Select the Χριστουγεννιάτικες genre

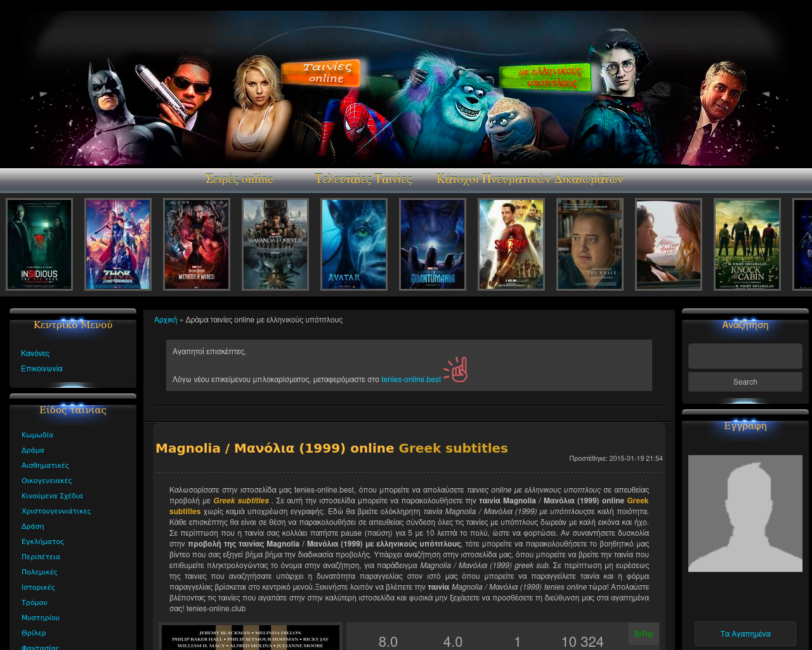[x=56, y=511]
